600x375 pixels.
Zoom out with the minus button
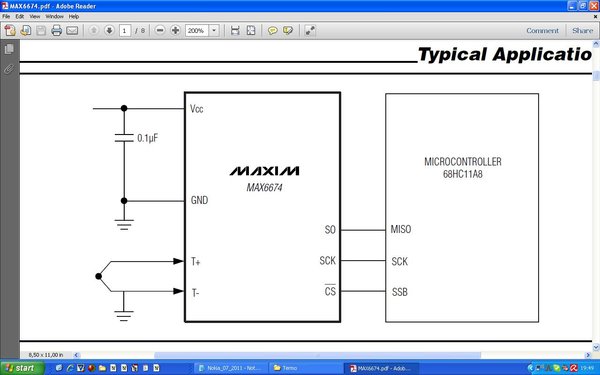(160, 30)
